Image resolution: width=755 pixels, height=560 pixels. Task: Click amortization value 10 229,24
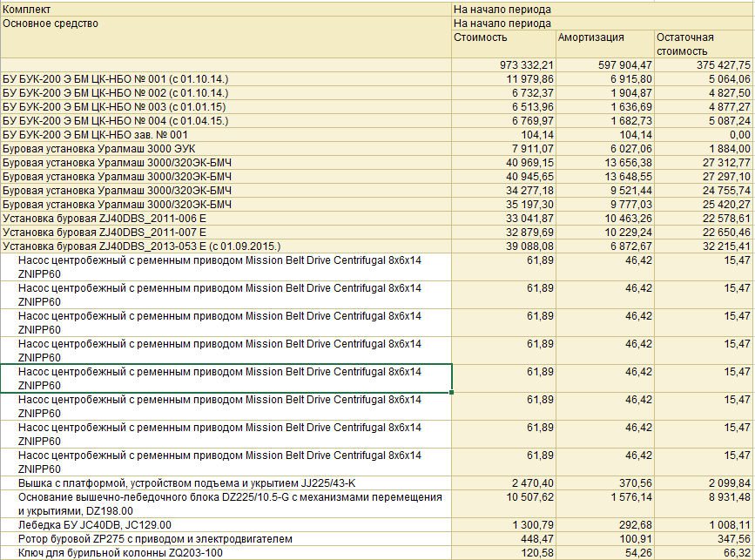point(604,233)
